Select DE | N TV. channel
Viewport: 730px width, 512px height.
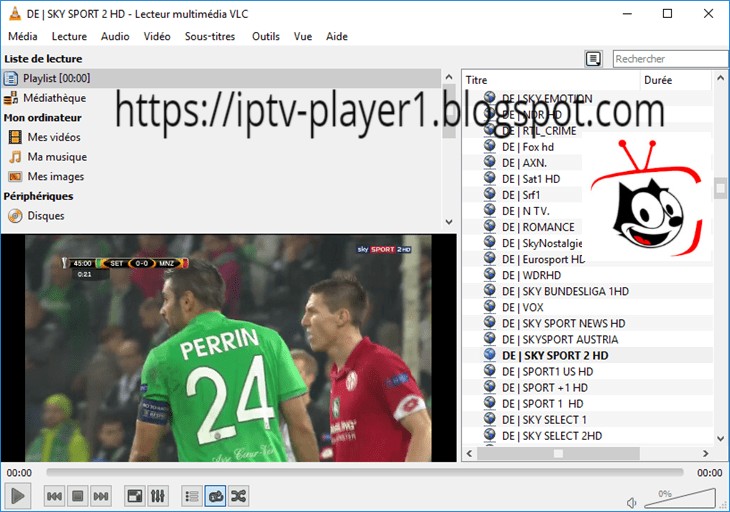click(x=526, y=211)
